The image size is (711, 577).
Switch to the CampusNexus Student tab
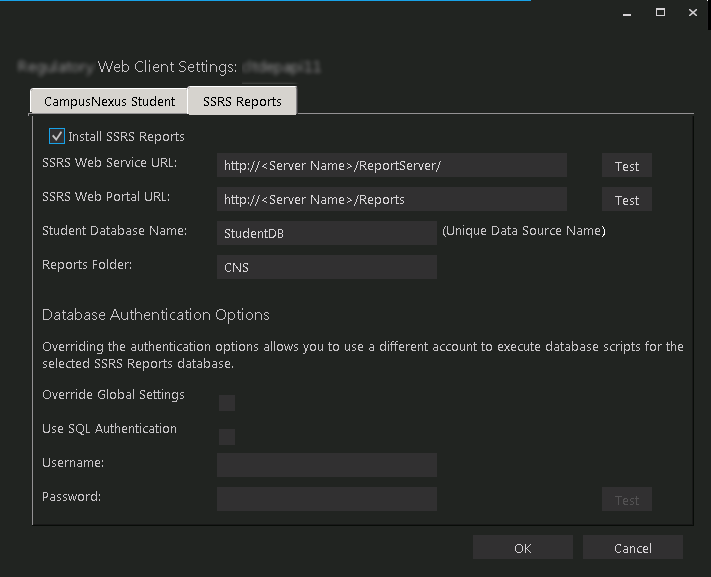point(109,101)
